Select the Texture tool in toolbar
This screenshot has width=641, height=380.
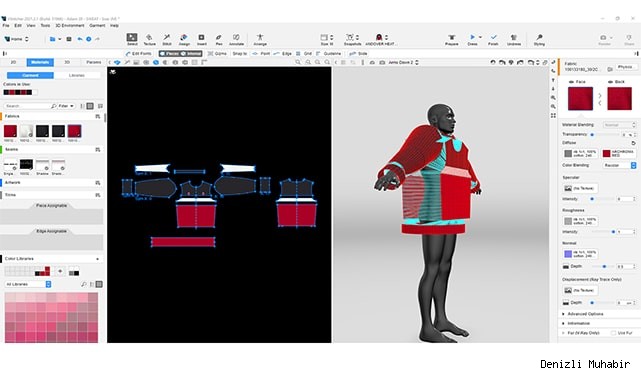149,39
